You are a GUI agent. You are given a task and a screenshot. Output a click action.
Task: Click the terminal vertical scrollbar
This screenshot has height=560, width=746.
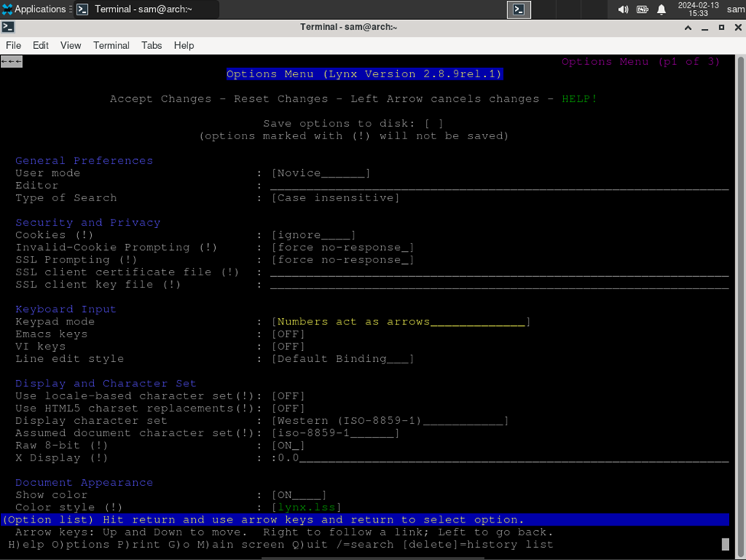(741, 304)
